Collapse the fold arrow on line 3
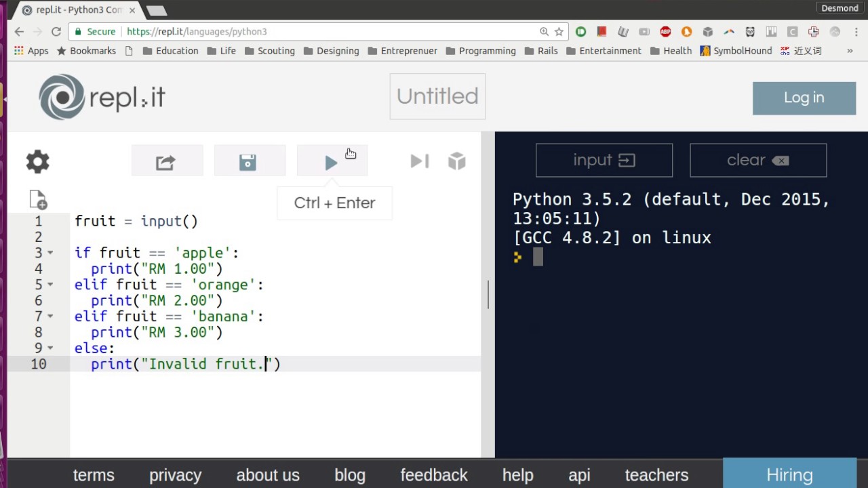 50,253
